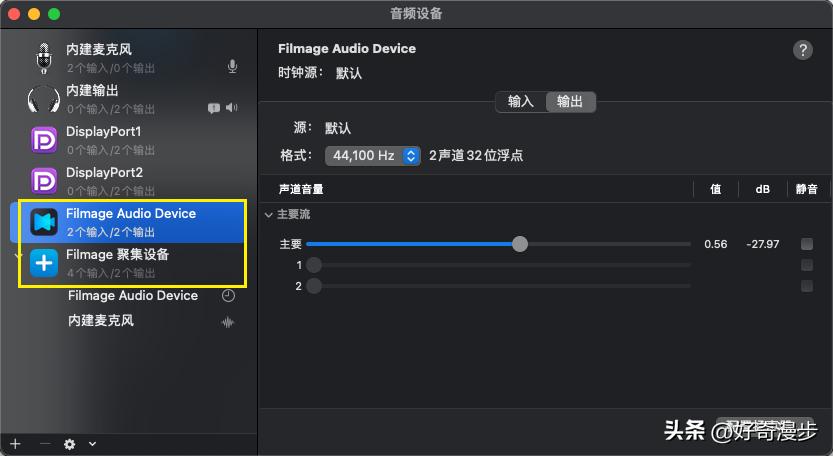
Task: Click the 声道音量 column header
Action: tap(301, 189)
